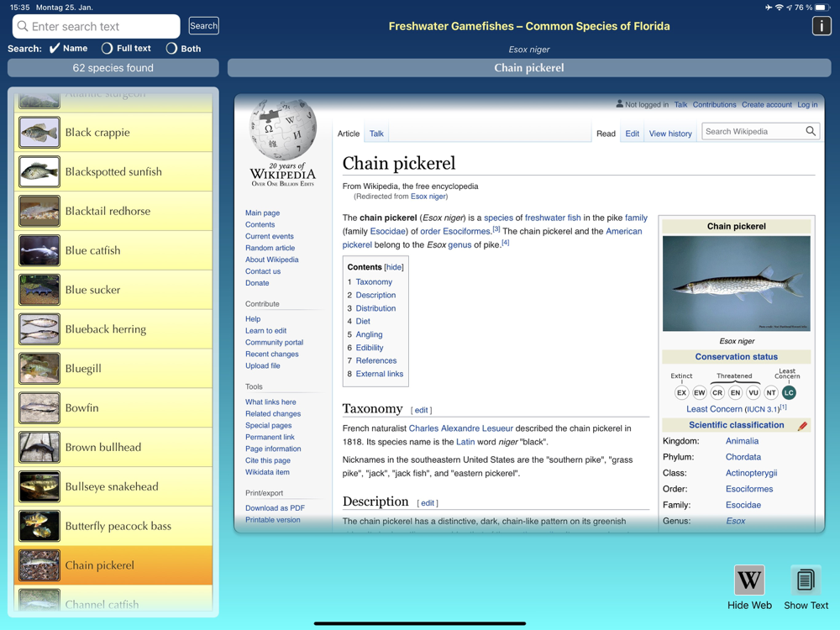This screenshot has height=630, width=840.
Task: Select Butterfly peacock bass in species list
Action: [x=113, y=526]
